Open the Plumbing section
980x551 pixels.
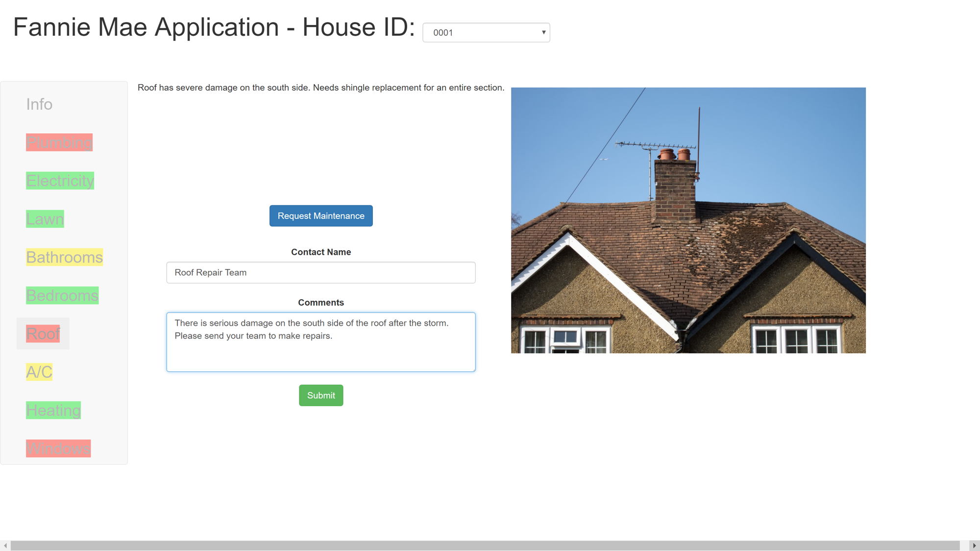click(x=59, y=143)
